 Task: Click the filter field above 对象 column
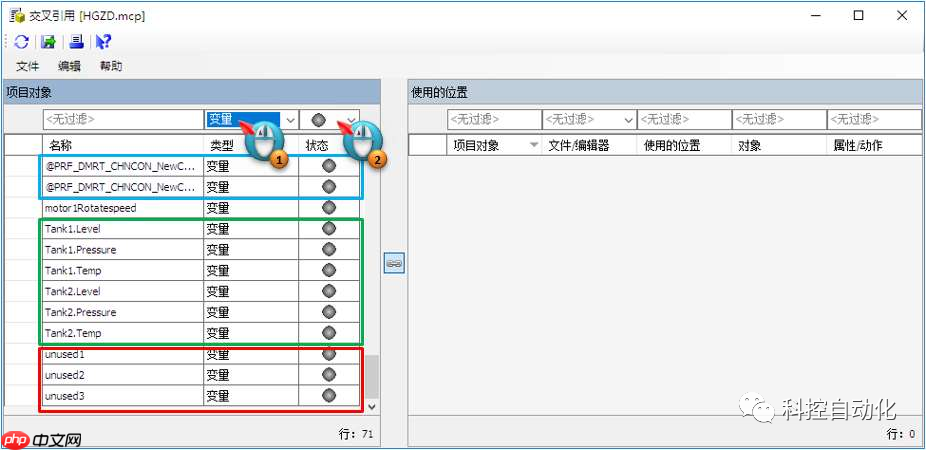[779, 119]
